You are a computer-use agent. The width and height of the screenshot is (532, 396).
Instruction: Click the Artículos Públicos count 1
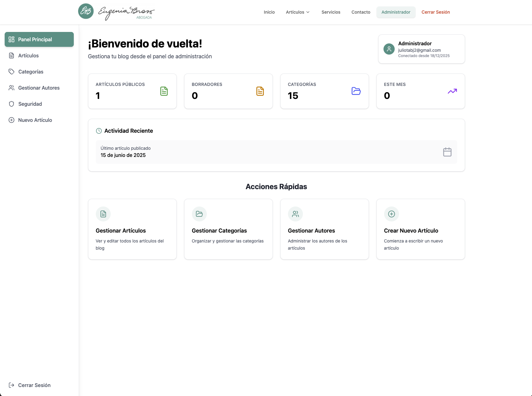click(x=98, y=96)
